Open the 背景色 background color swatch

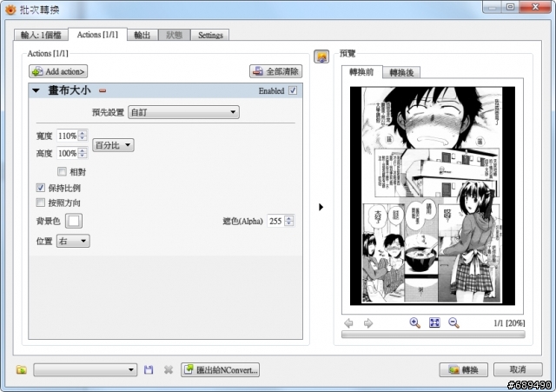pos(73,221)
